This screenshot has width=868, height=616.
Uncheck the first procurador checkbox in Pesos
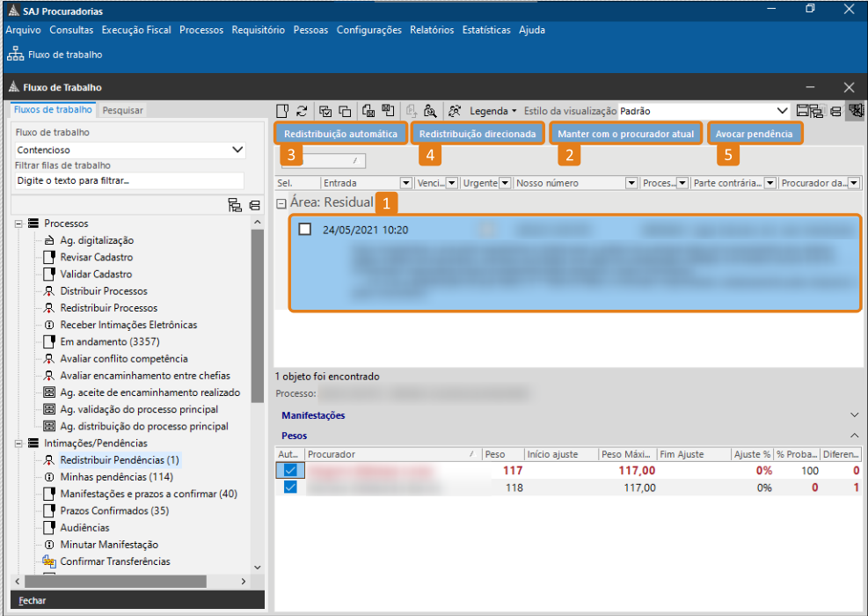click(289, 471)
